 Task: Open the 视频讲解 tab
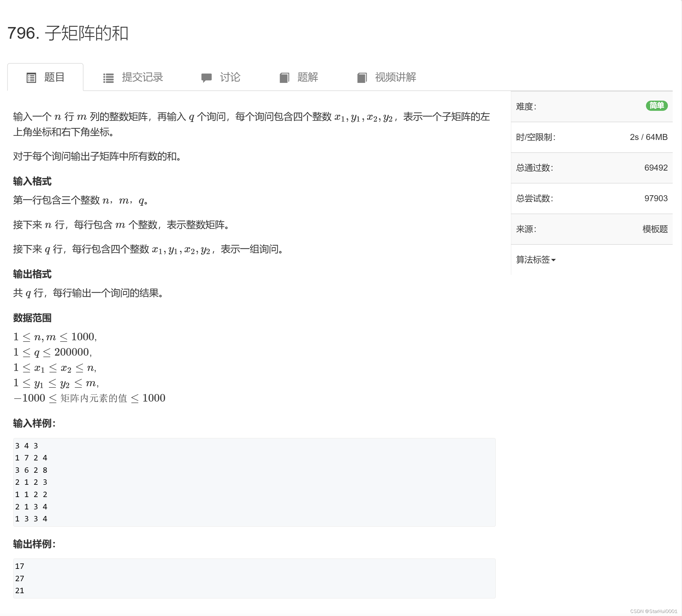coord(395,77)
